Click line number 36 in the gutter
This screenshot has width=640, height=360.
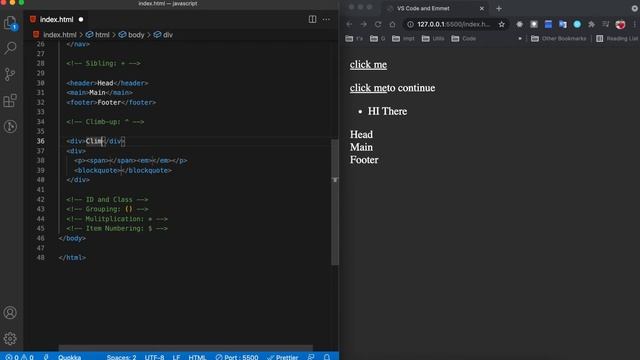[40, 141]
